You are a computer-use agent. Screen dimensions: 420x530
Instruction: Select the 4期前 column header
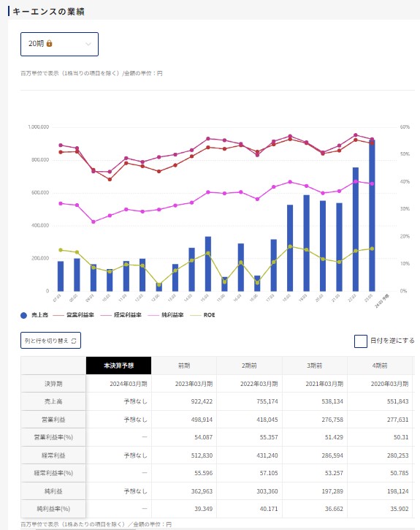[380, 366]
